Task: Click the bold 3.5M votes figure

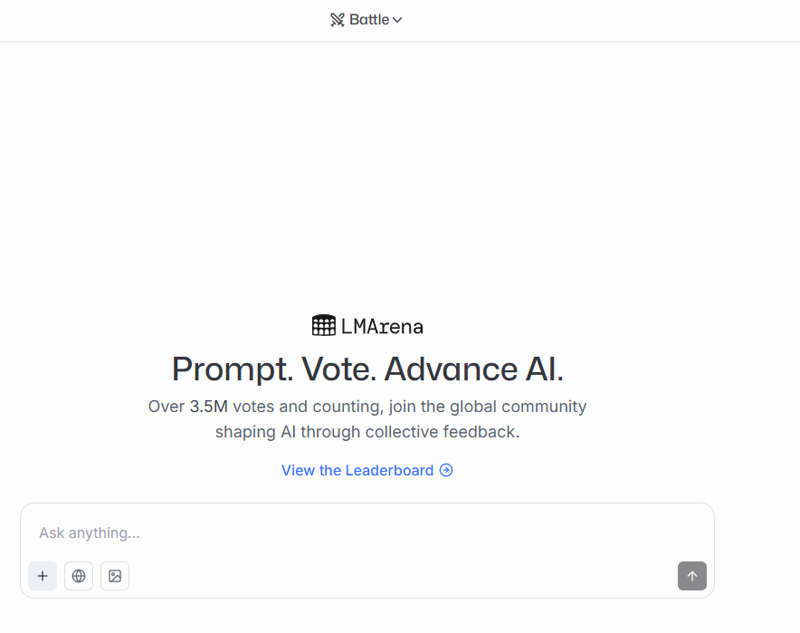Action: coord(209,407)
